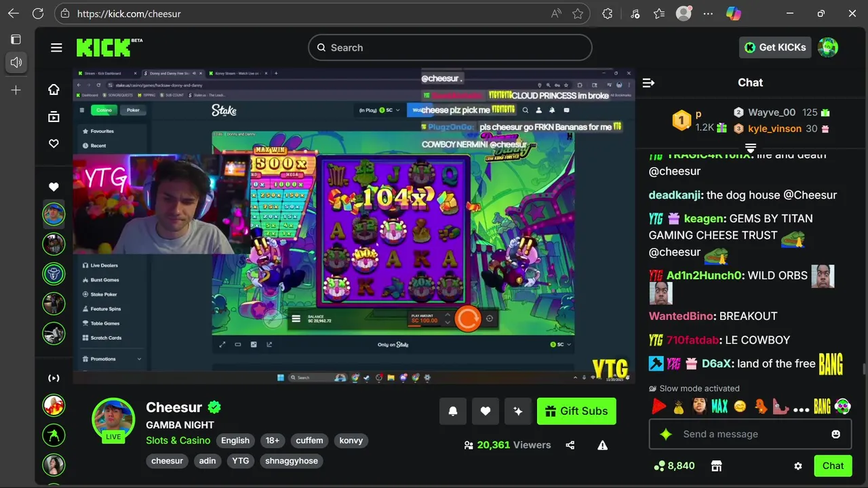Insert the three dots emote
This screenshot has height=488, width=868.
[801, 409]
